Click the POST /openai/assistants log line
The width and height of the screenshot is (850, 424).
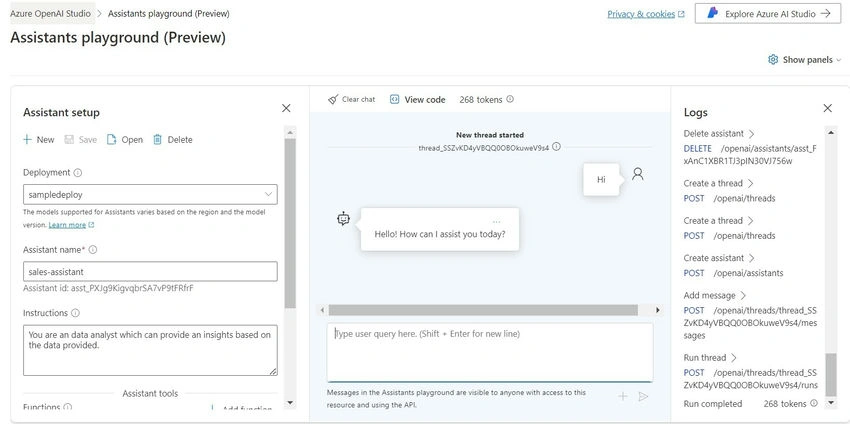(733, 273)
